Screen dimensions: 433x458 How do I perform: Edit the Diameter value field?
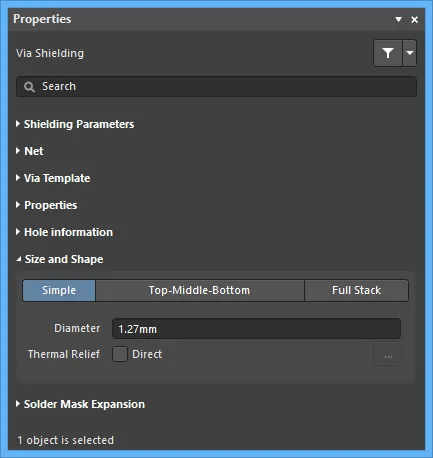click(256, 329)
